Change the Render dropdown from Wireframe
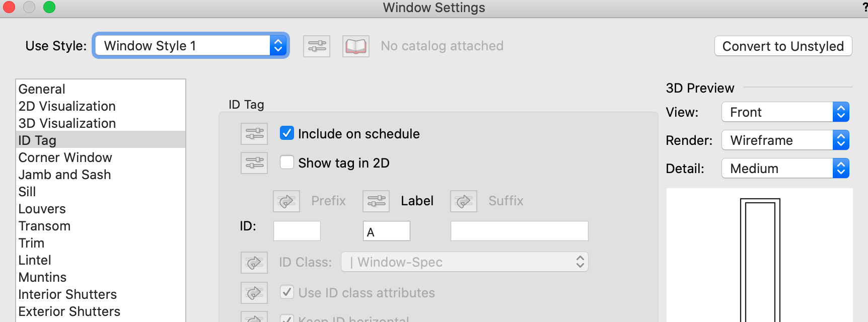The height and width of the screenshot is (322, 868). (785, 140)
